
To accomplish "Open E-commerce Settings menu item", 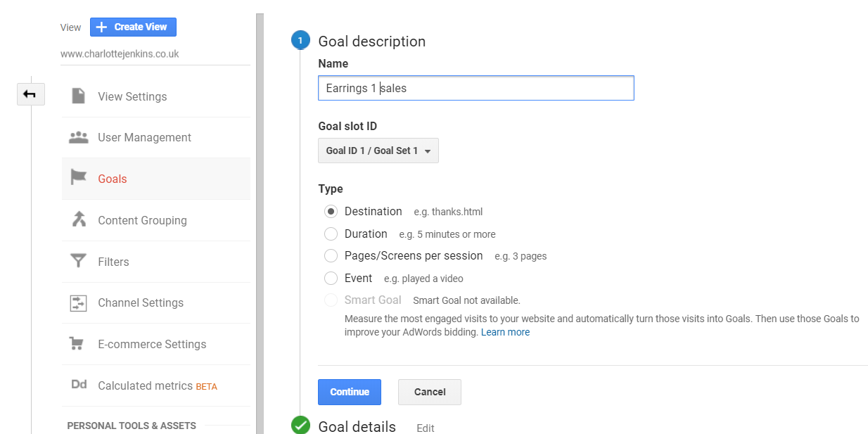I will tap(156, 344).
